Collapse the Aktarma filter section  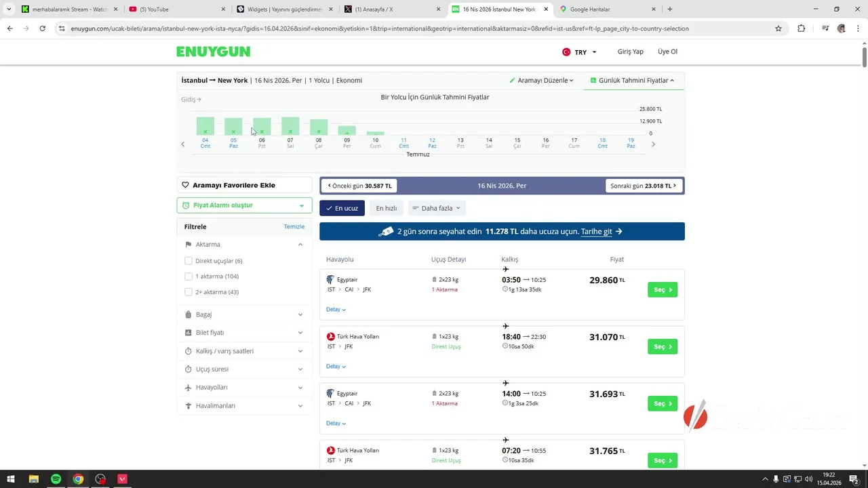[x=300, y=244]
